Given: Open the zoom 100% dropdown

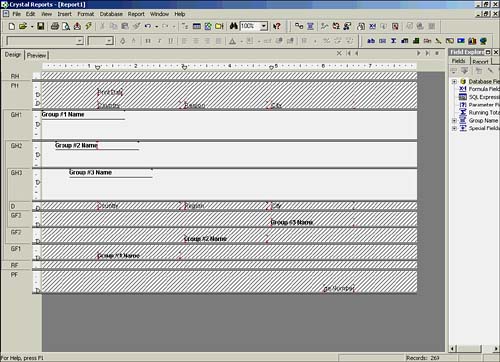Looking at the screenshot, I should tap(264, 26).
